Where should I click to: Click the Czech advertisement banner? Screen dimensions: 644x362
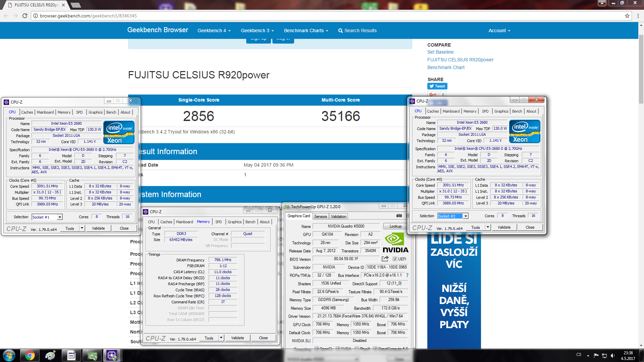454,291
